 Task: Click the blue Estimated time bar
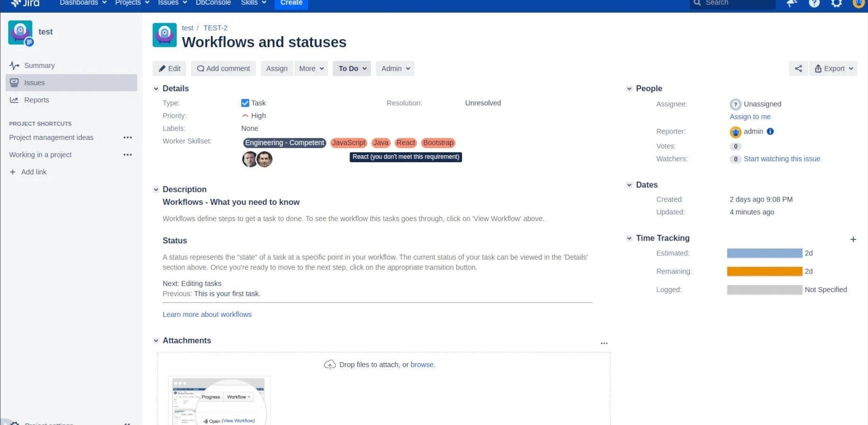click(x=765, y=253)
